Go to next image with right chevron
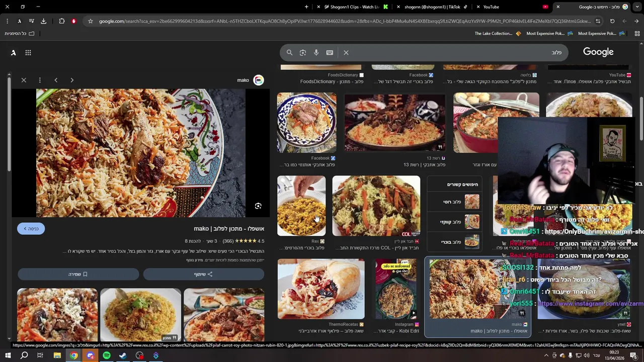Image resolution: width=644 pixels, height=362 pixels. tap(72, 80)
